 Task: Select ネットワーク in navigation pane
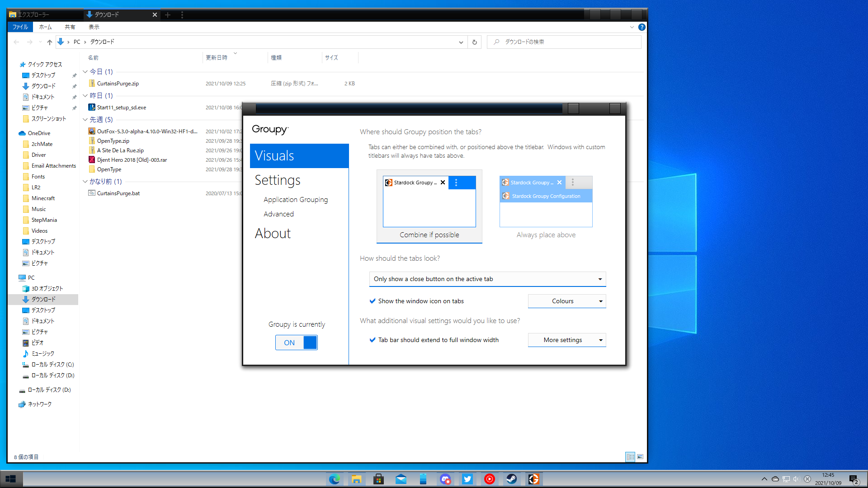click(x=40, y=404)
